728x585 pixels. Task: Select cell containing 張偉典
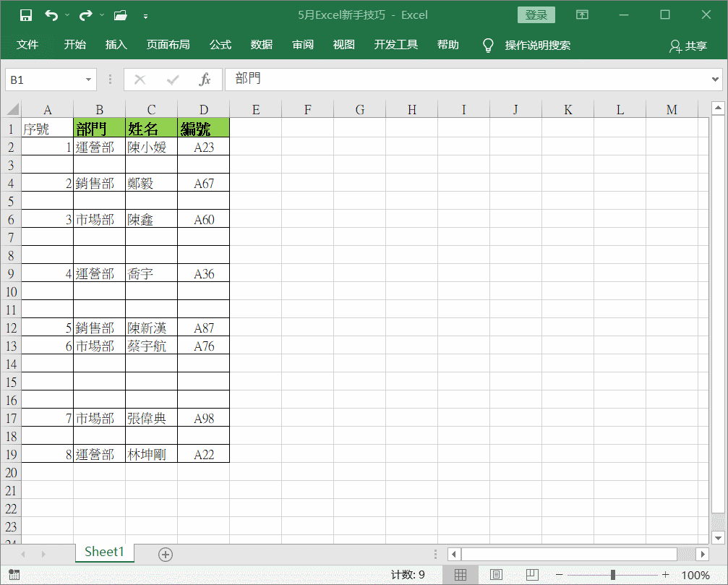point(151,418)
